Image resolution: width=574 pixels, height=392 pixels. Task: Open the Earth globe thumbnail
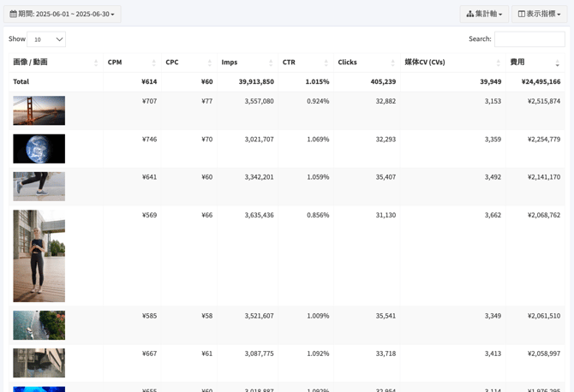39,148
